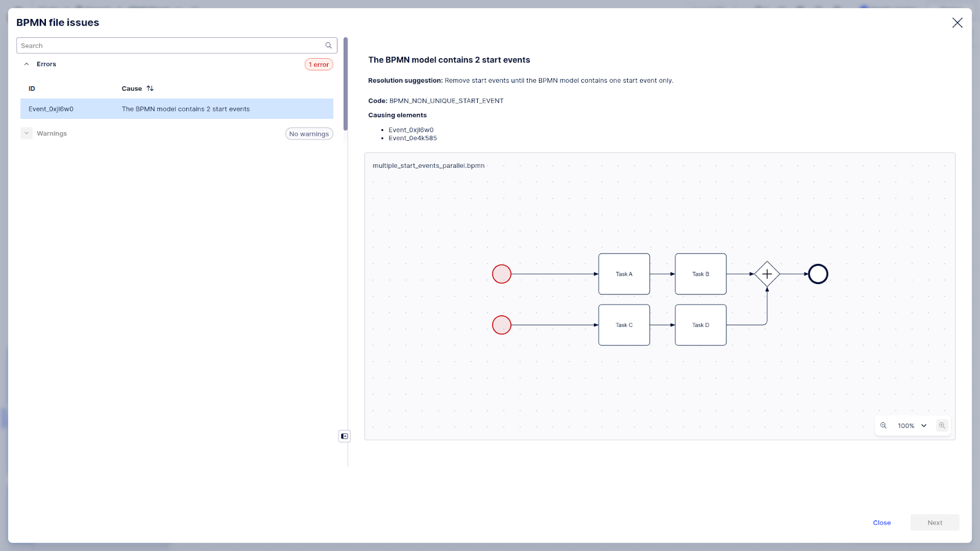Select the Task A box
The image size is (980, 551).
(x=624, y=274)
